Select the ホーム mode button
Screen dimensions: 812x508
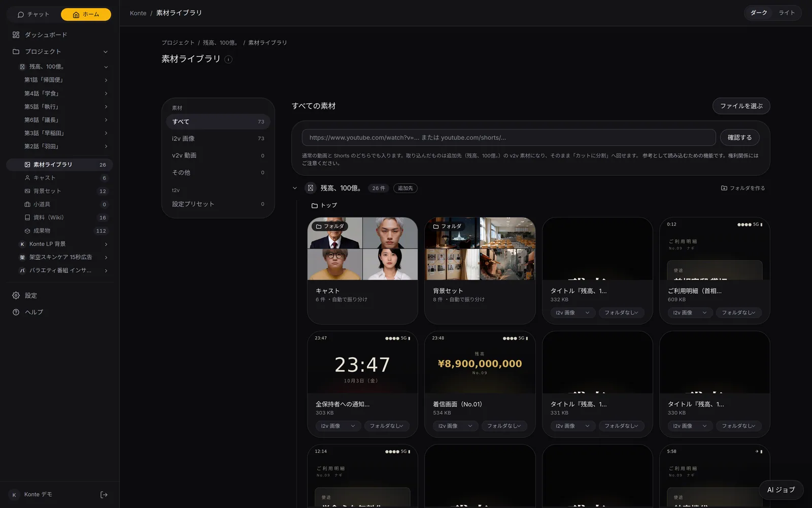tap(86, 15)
